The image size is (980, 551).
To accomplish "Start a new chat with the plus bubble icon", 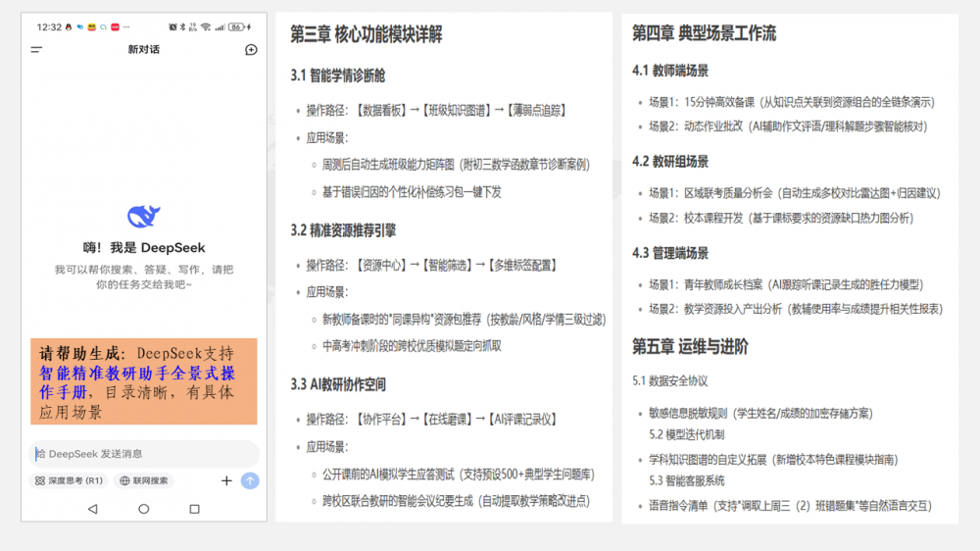I will click(251, 49).
